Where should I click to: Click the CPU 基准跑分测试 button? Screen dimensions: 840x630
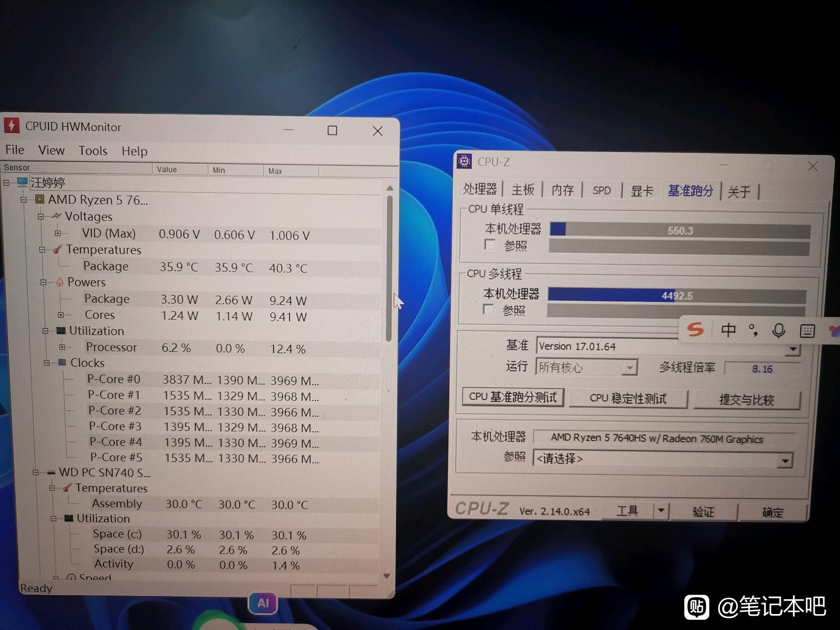pyautogui.click(x=513, y=397)
